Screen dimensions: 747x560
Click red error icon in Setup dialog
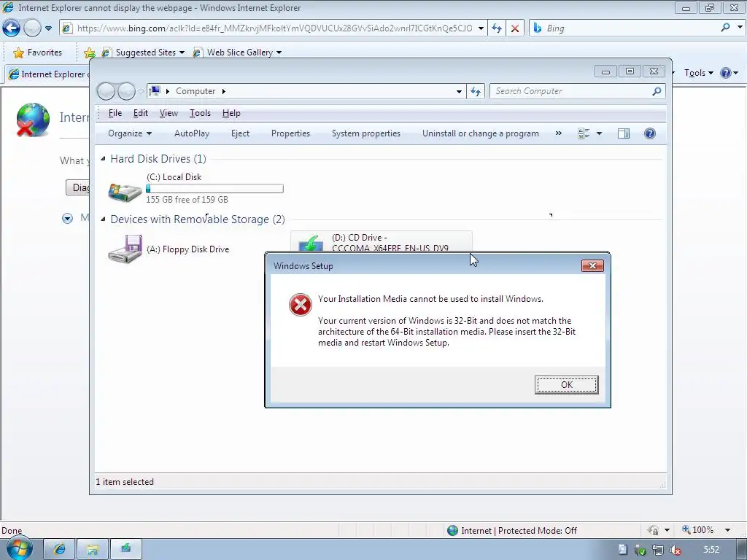click(300, 305)
